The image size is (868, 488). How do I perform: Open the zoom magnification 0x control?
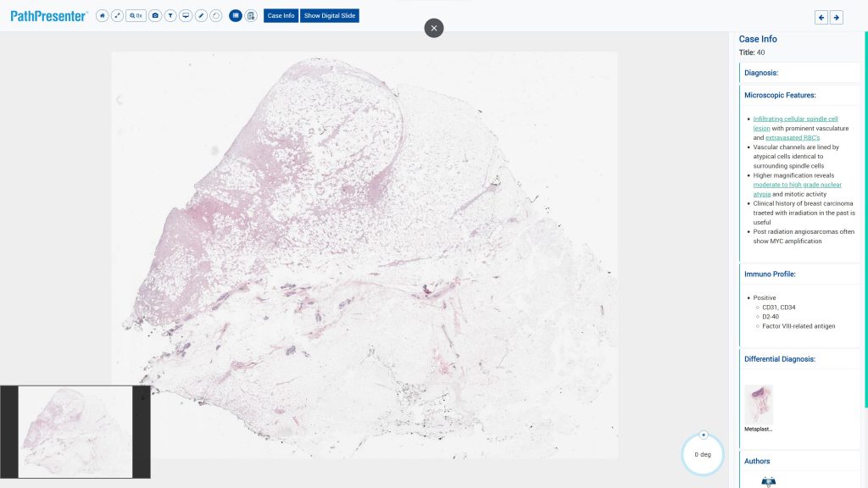point(136,16)
